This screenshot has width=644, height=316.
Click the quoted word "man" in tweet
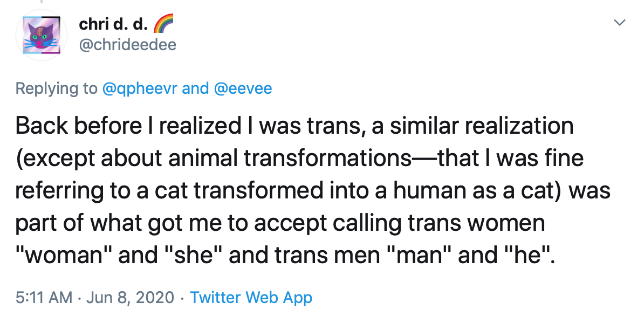[x=418, y=255]
